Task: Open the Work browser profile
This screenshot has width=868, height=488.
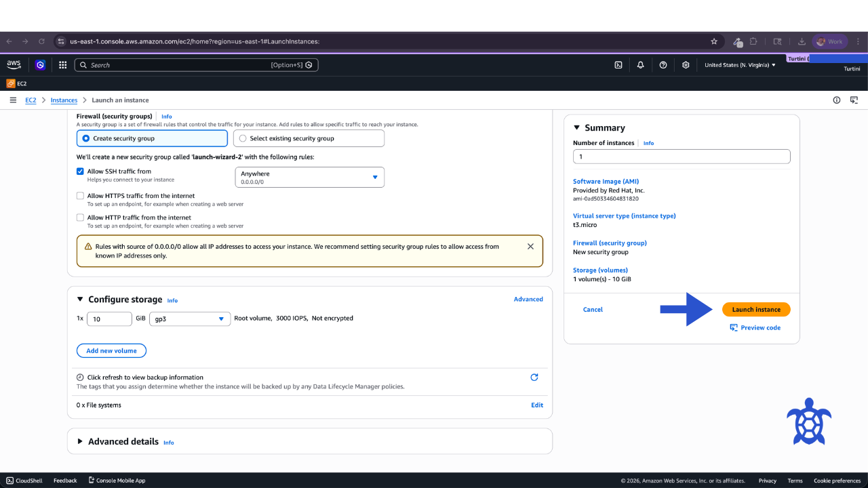Action: tap(830, 41)
